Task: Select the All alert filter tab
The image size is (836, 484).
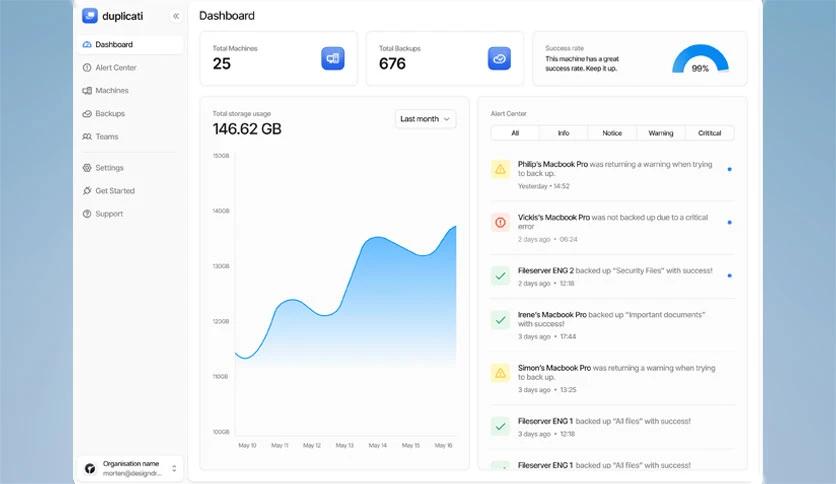Action: pyautogui.click(x=515, y=133)
